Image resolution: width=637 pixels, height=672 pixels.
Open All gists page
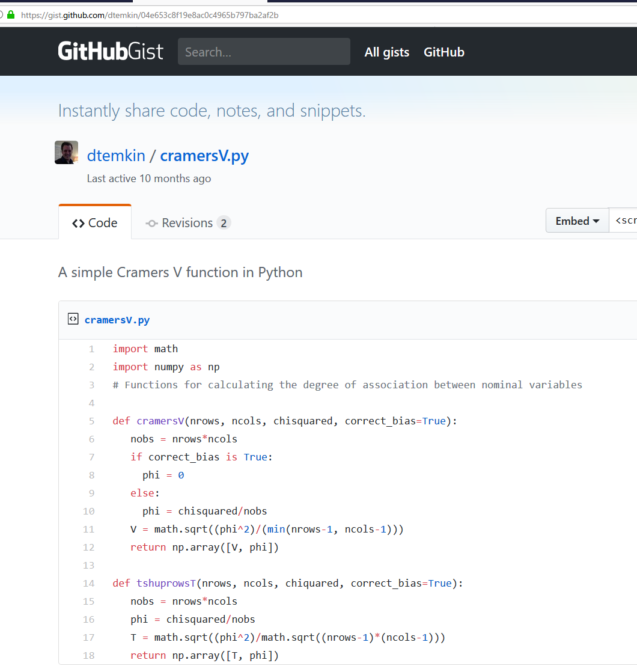coord(387,52)
